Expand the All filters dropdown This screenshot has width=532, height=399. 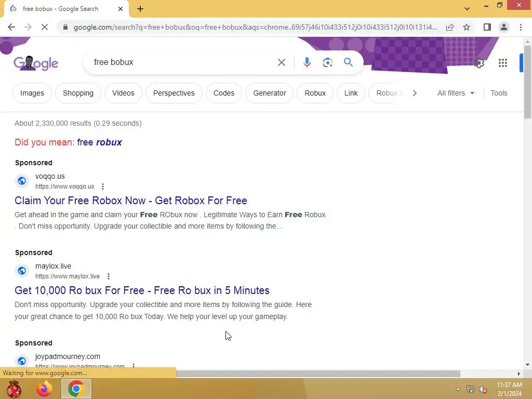coord(456,93)
